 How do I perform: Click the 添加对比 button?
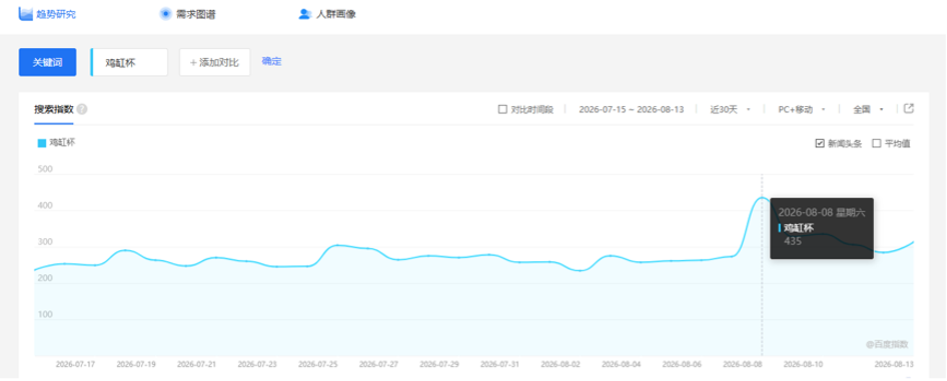tap(215, 62)
